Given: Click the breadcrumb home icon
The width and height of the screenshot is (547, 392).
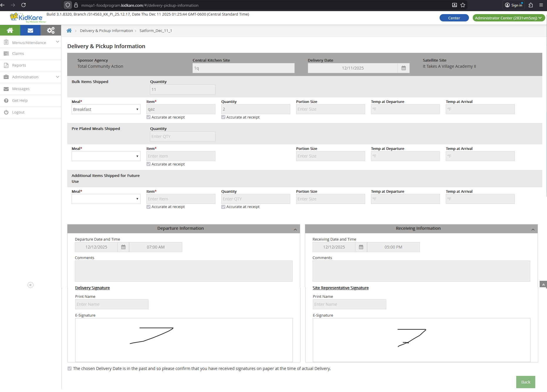Looking at the screenshot, I should (69, 31).
